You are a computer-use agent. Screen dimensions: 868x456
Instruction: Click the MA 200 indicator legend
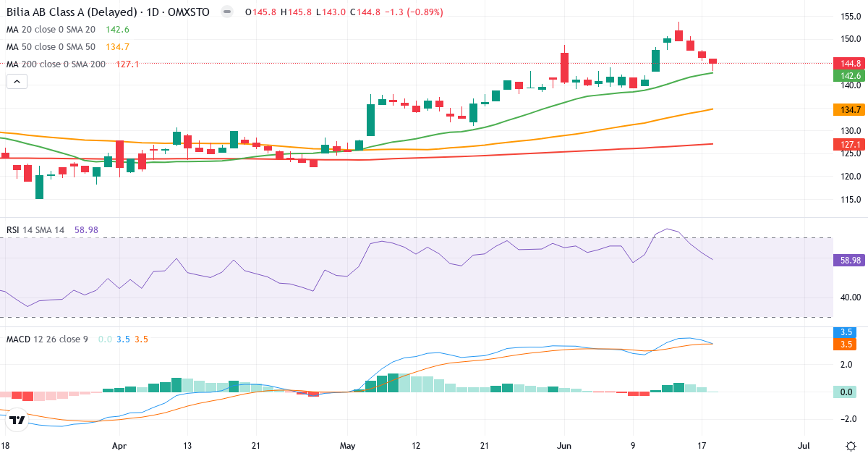coord(56,64)
